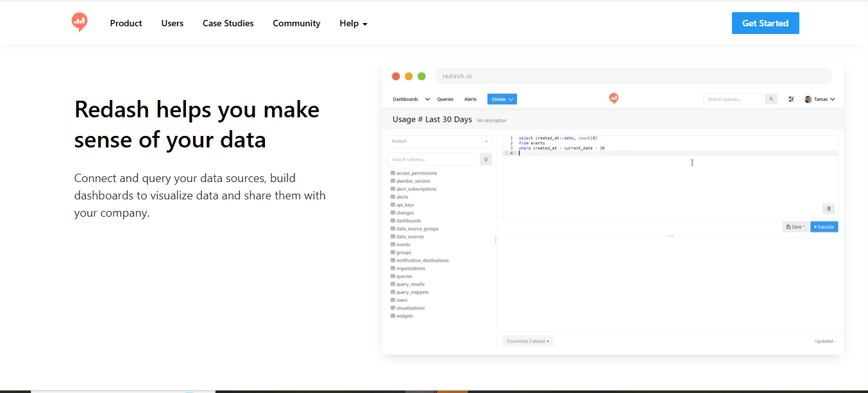Click the red window dot in the demo
Screen dimensions: 868x393
point(396,76)
